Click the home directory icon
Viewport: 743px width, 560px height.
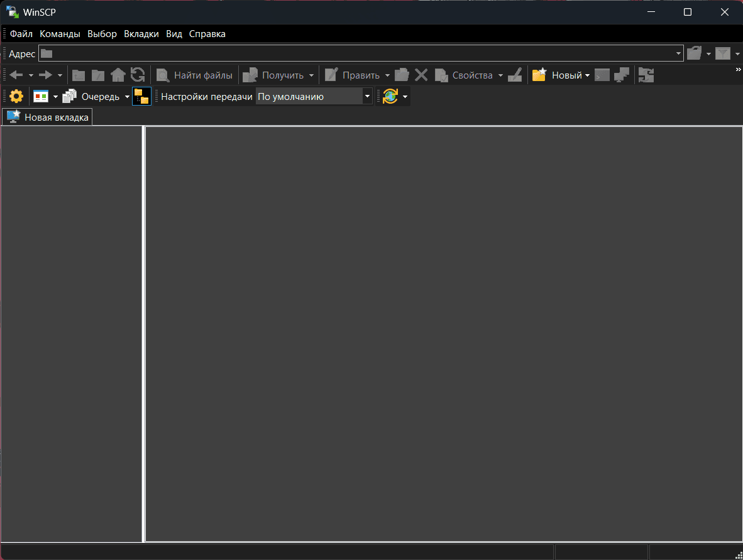118,75
